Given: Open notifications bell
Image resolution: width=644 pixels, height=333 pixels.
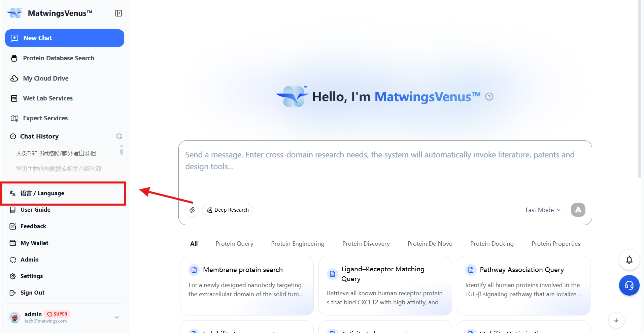Looking at the screenshot, I should [629, 260].
